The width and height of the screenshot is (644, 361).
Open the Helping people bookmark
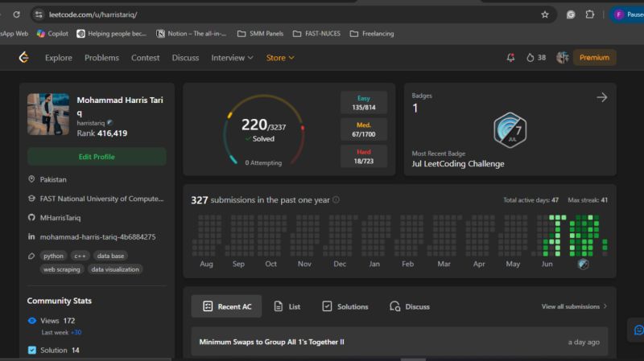coord(111,34)
